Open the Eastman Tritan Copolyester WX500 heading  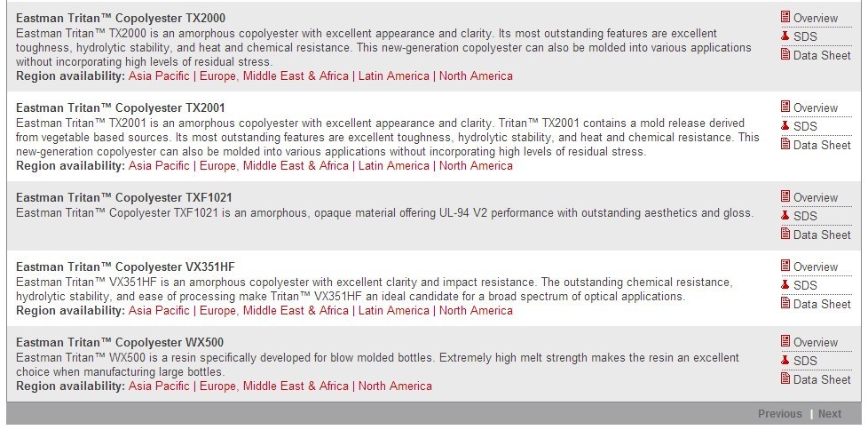120,342
